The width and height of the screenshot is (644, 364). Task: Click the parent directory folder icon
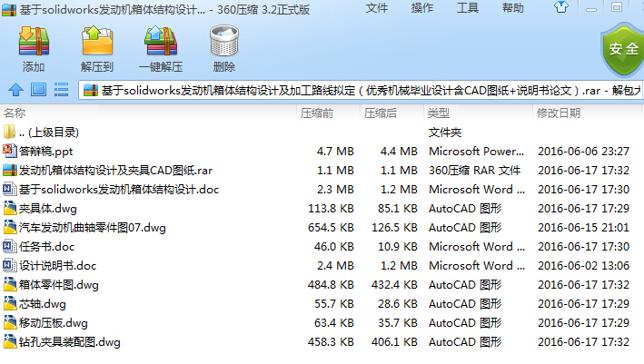pyautogui.click(x=9, y=132)
